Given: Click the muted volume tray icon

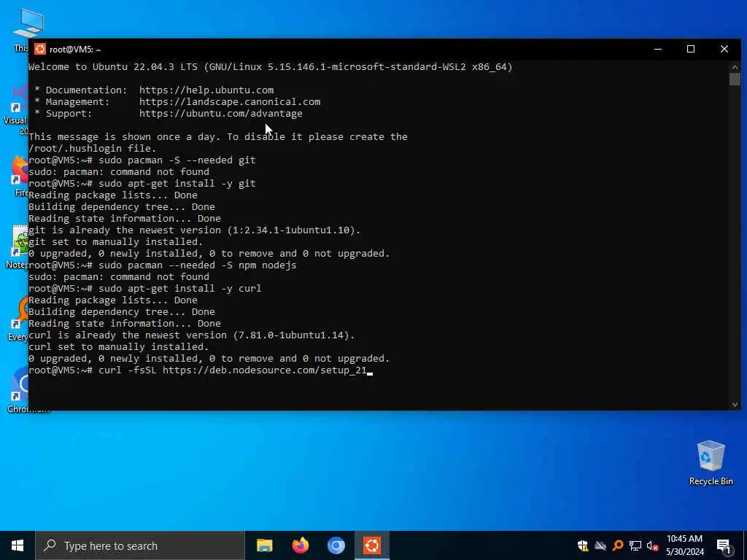Looking at the screenshot, I should tap(652, 545).
